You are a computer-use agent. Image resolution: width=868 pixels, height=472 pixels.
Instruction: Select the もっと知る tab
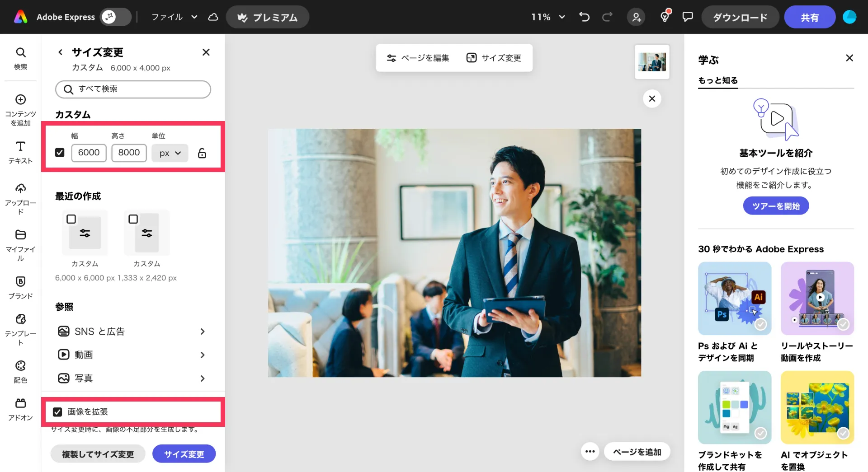coord(717,80)
